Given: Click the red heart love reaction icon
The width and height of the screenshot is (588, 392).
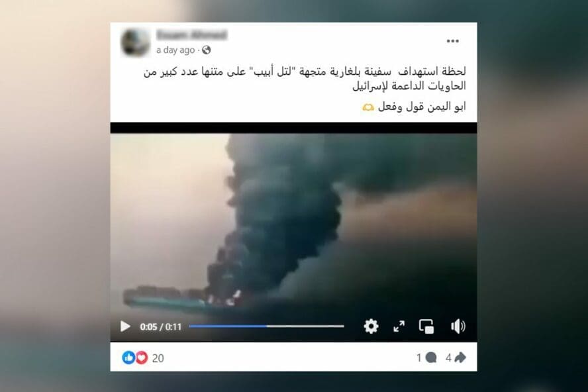Looking at the screenshot, I should (142, 358).
